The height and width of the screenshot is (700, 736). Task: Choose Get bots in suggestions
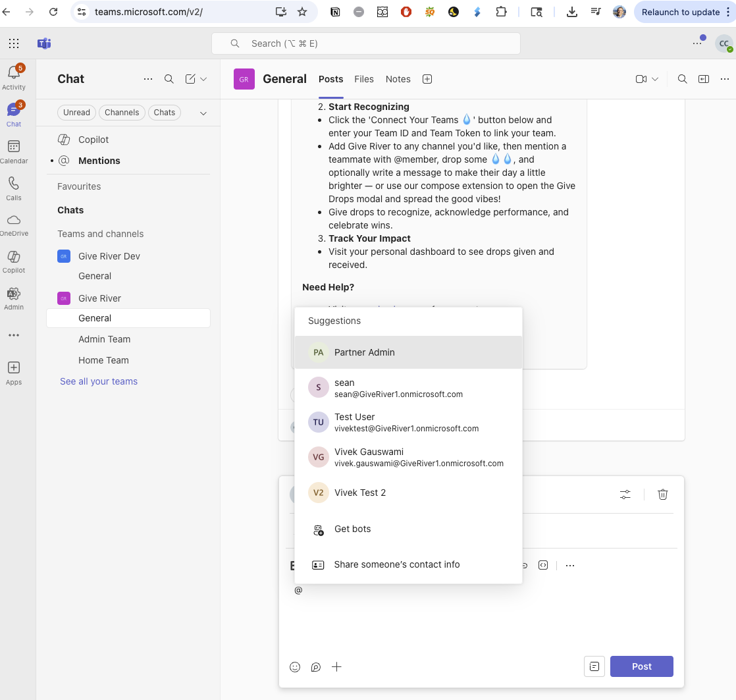pos(408,529)
